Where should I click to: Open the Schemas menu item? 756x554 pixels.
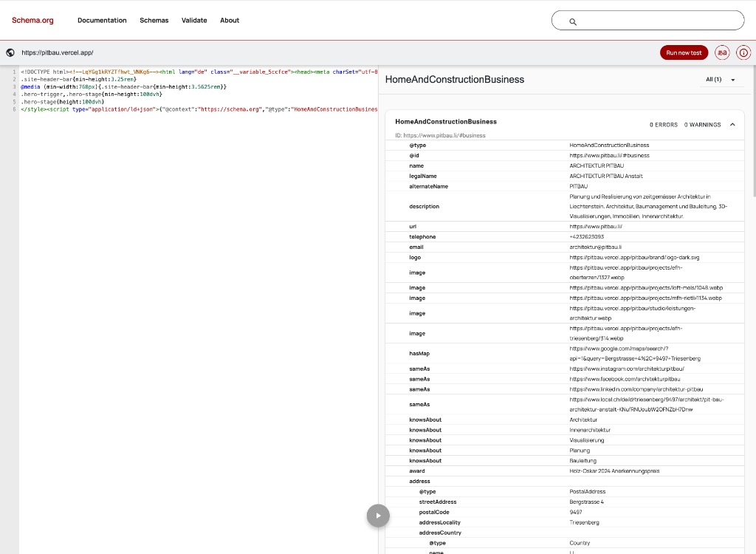point(154,20)
